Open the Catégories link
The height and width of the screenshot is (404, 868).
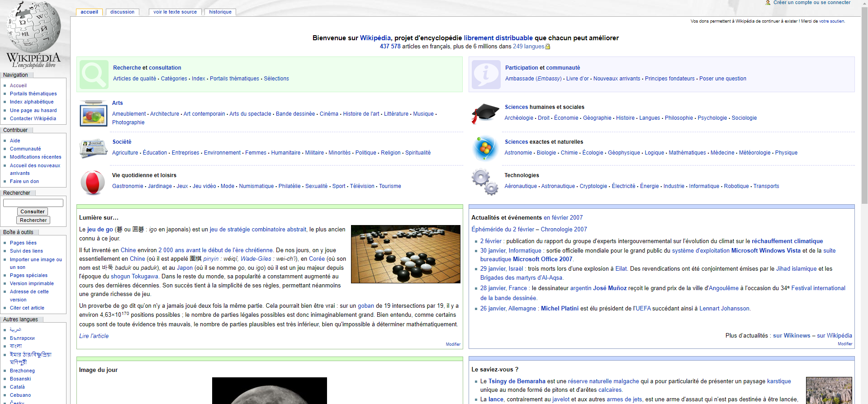point(174,79)
